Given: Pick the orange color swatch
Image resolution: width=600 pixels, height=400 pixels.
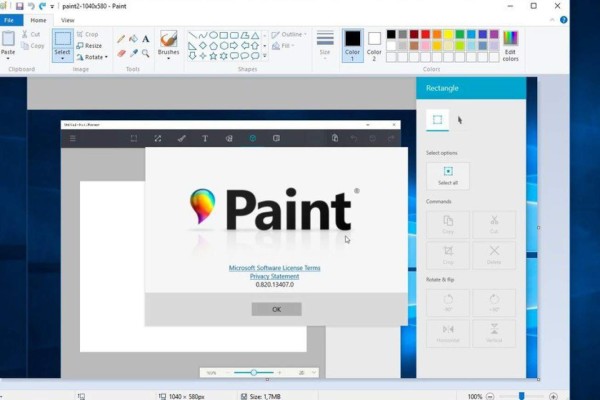Looking at the screenshot, I should point(437,34).
